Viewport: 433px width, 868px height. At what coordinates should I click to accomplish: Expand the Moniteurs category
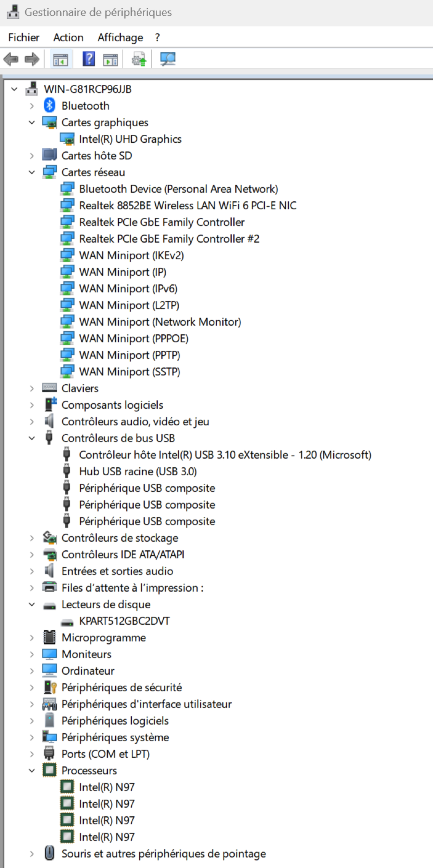pyautogui.click(x=32, y=654)
